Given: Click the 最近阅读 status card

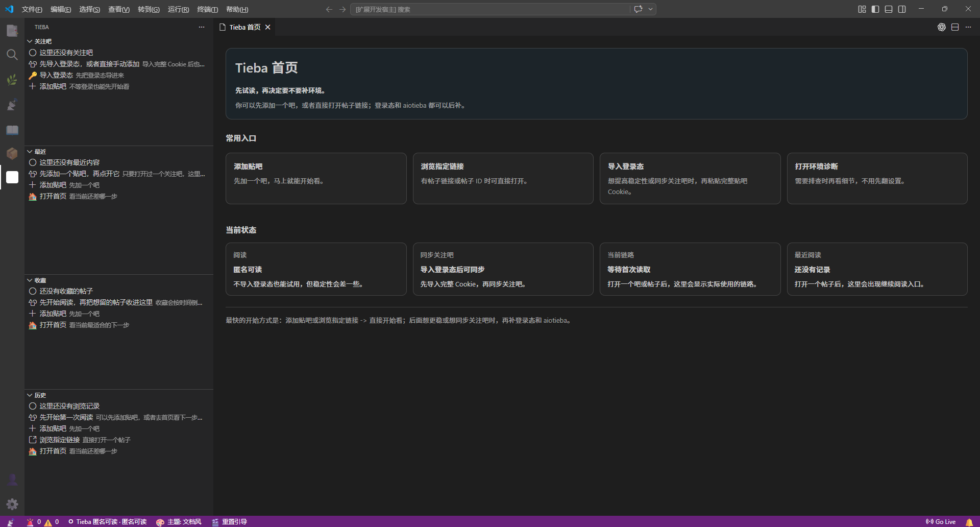Looking at the screenshot, I should click(877, 269).
